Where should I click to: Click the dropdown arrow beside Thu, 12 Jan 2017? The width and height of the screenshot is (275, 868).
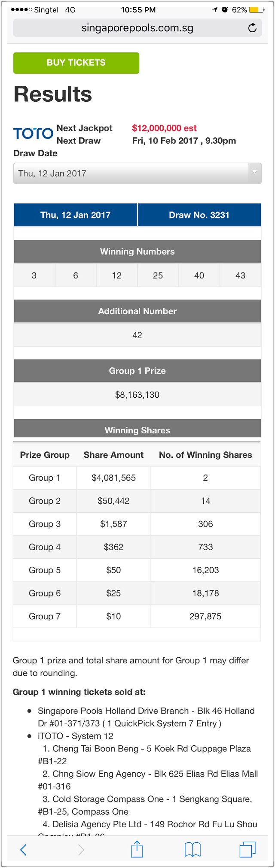(254, 172)
